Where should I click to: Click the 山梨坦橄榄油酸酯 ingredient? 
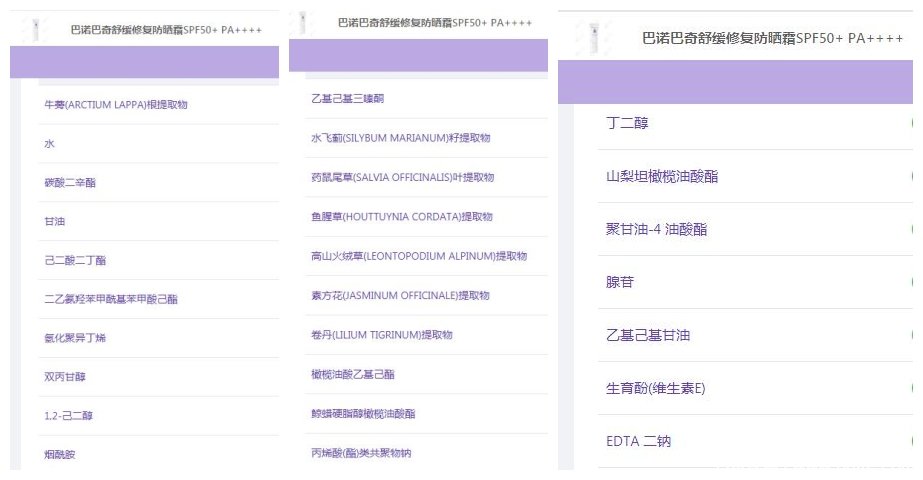tap(662, 176)
